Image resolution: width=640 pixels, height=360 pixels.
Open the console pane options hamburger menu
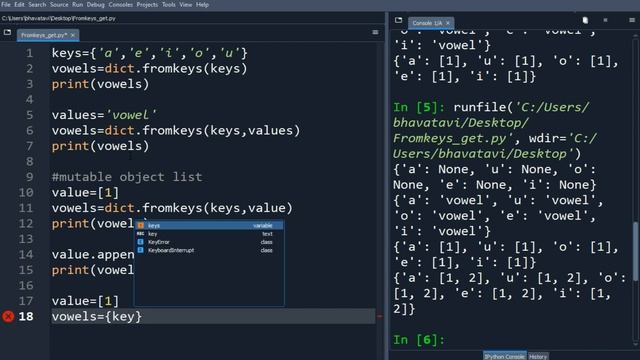click(632, 20)
